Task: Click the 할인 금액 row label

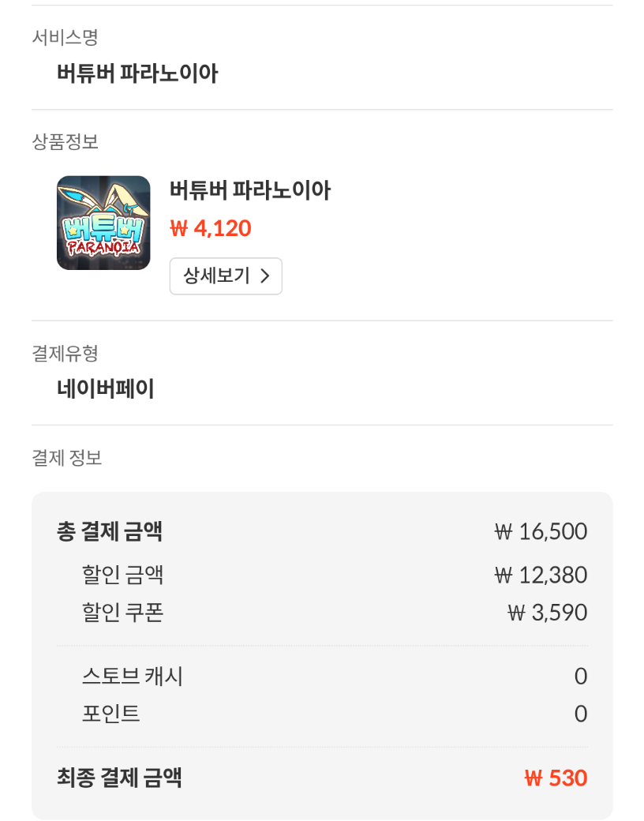Action: [122, 575]
